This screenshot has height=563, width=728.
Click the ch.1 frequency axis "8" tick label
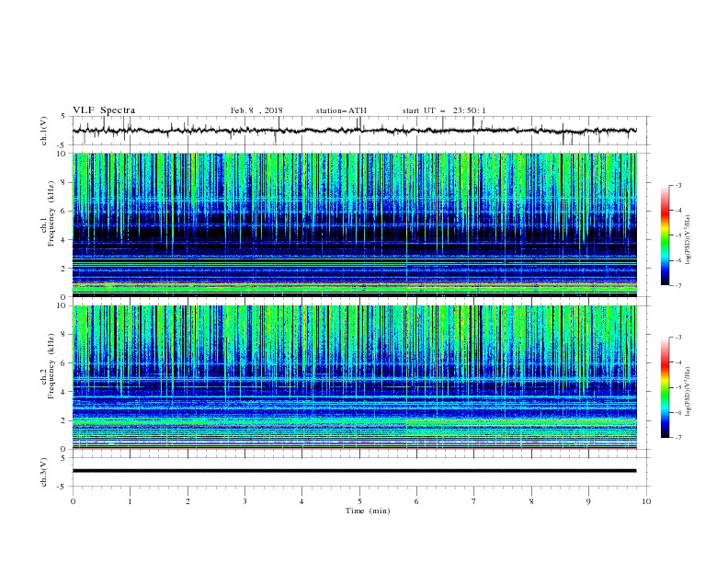click(64, 182)
